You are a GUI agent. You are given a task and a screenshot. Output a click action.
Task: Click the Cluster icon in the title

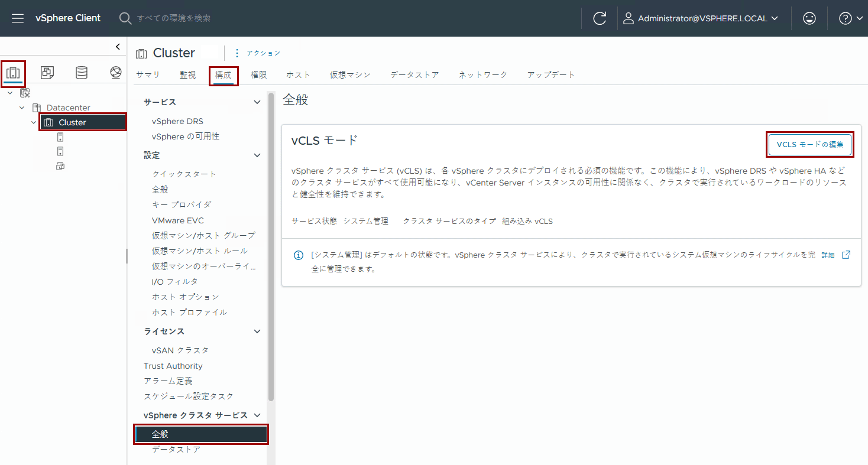pyautogui.click(x=141, y=54)
